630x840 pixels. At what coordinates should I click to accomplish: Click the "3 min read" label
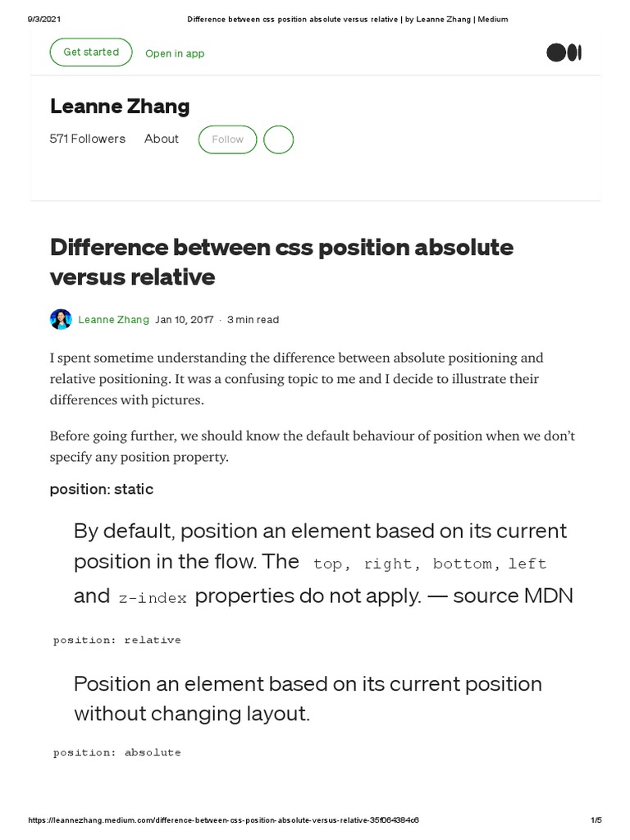tap(253, 320)
